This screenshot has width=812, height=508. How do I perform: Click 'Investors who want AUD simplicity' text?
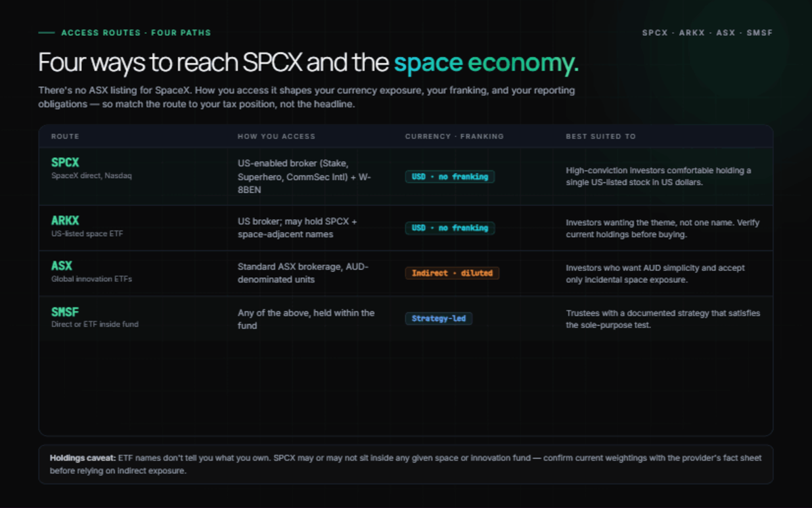[656, 273]
